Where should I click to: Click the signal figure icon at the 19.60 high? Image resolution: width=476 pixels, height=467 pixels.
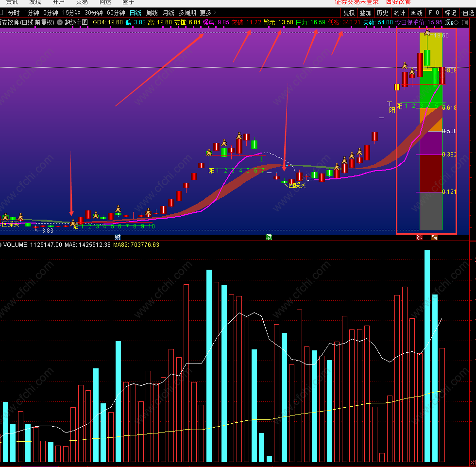click(x=427, y=32)
